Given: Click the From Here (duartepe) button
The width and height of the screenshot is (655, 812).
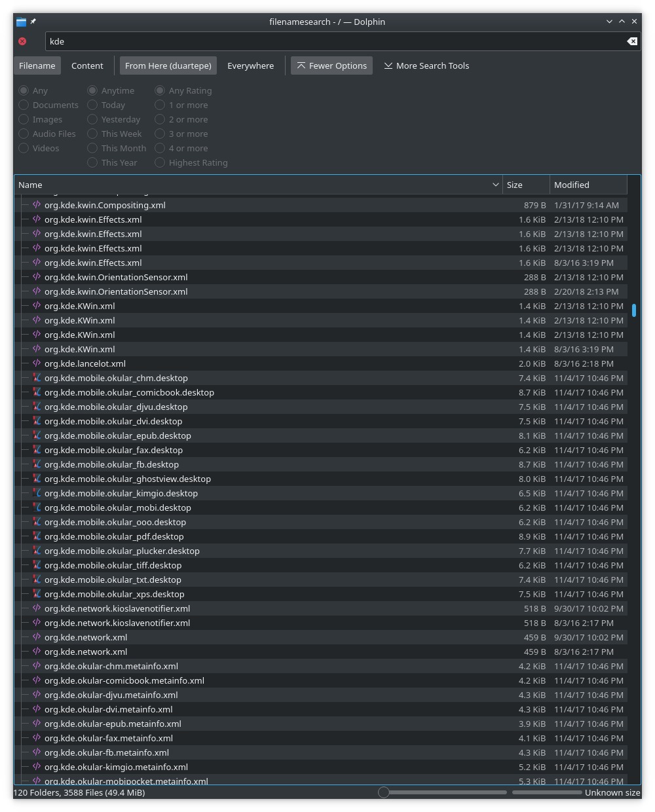Looking at the screenshot, I should coord(168,65).
